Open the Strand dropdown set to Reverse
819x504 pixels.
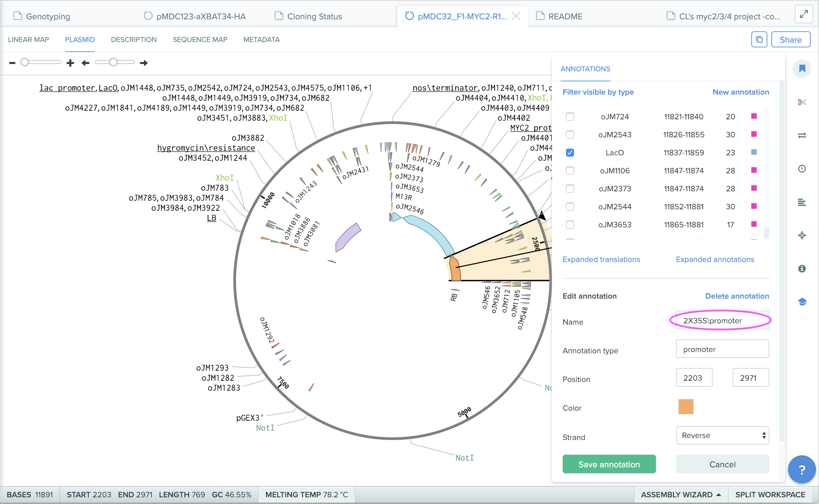click(x=722, y=435)
